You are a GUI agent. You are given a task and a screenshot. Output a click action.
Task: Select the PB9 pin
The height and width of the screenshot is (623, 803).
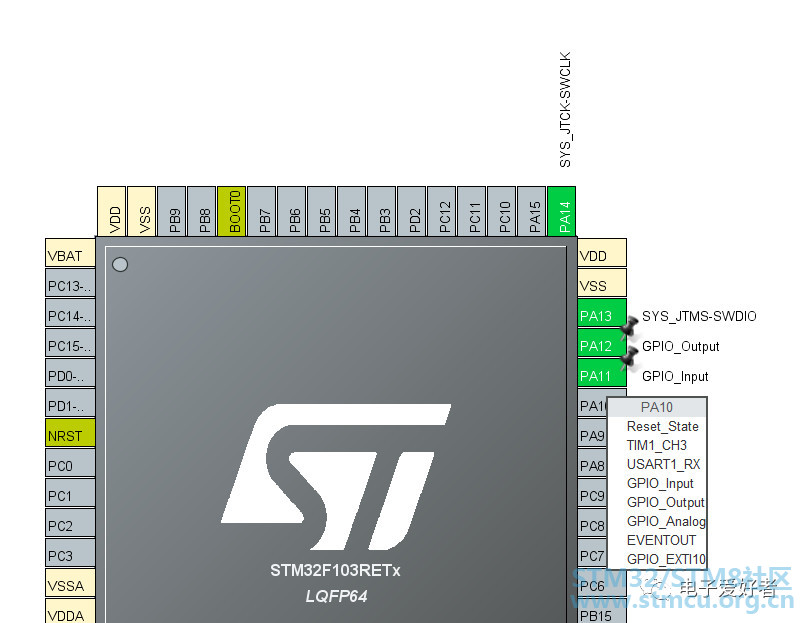172,211
